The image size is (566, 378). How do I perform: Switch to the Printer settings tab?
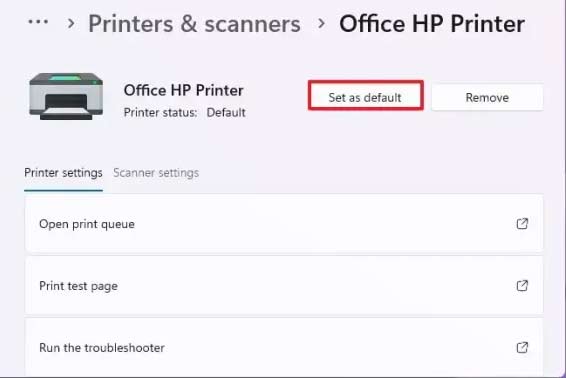[64, 173]
